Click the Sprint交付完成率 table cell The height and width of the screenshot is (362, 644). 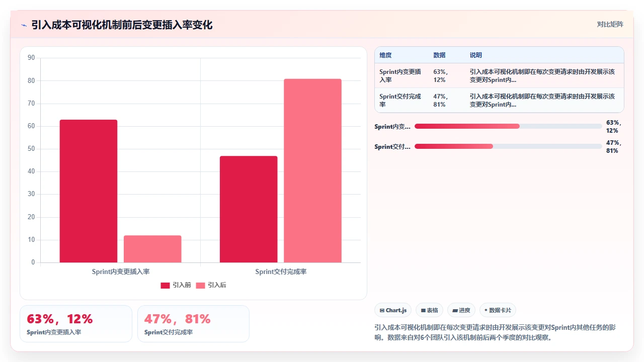[x=401, y=101]
